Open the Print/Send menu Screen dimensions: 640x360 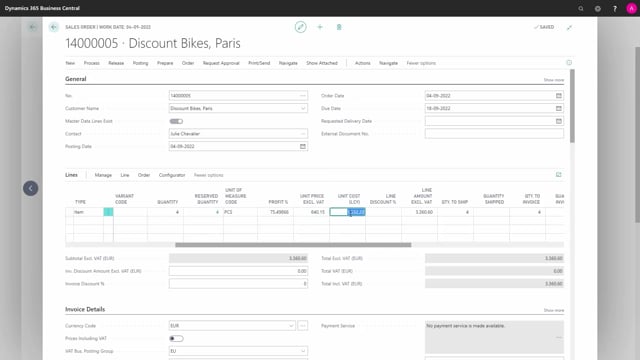[x=259, y=63]
